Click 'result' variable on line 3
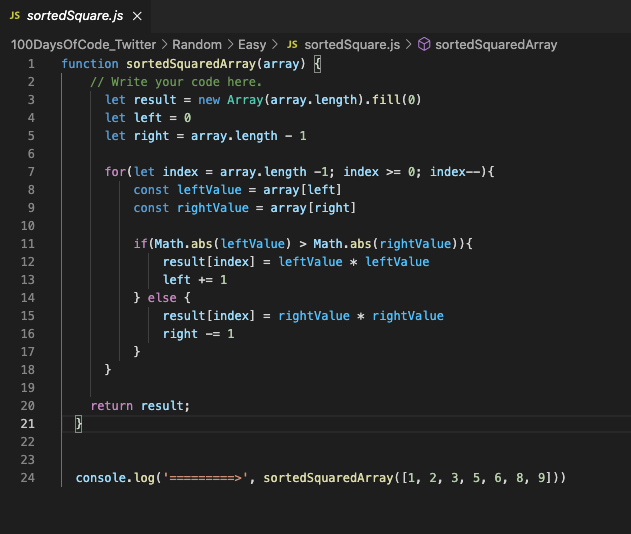This screenshot has width=631, height=534. [x=155, y=100]
